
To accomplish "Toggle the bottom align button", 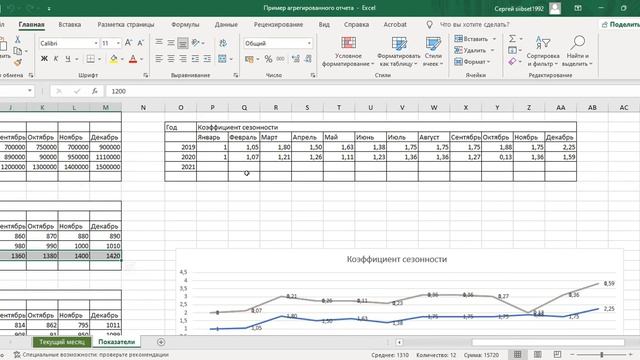I will (183, 42).
